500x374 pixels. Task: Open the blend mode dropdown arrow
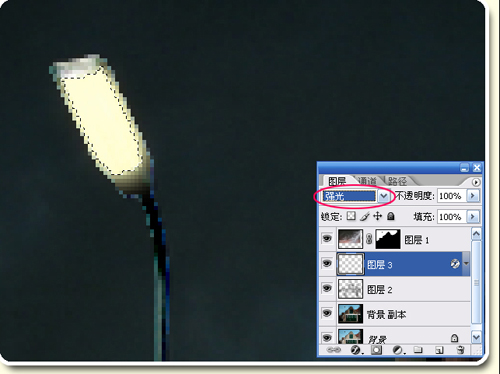pos(384,196)
